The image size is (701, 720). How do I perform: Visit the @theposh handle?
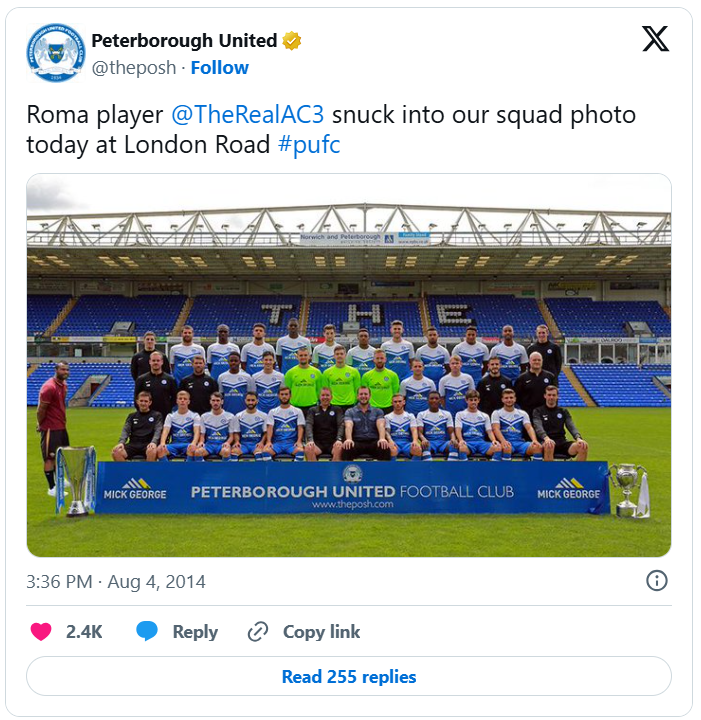(133, 68)
